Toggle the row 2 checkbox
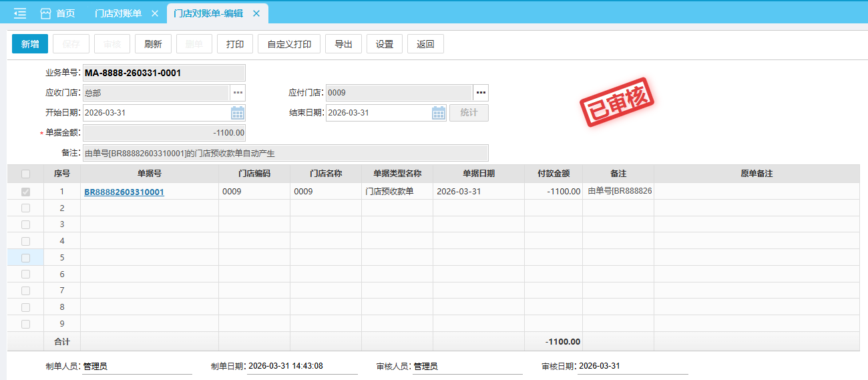The height and width of the screenshot is (380, 868). pos(25,208)
